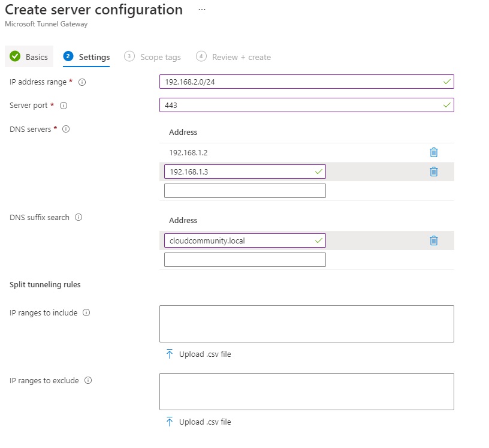Click info icon for IP ranges to exclude
This screenshot has height=448, width=489.
[88, 380]
